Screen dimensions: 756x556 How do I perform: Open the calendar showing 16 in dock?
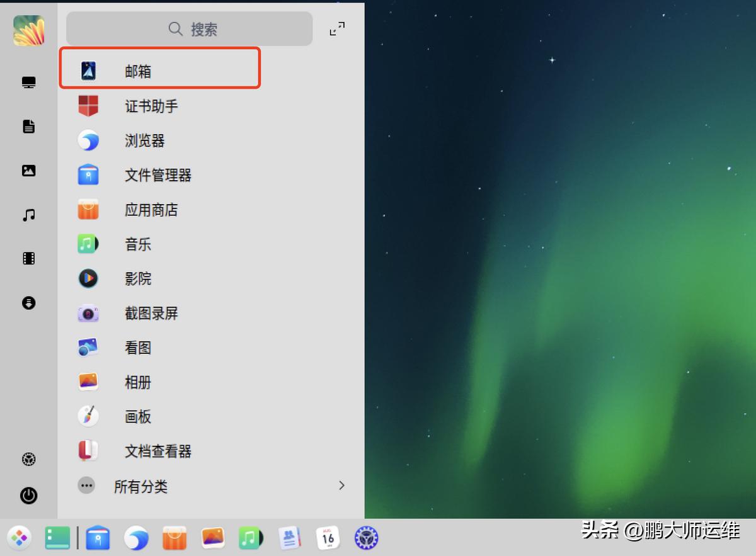tap(327, 538)
